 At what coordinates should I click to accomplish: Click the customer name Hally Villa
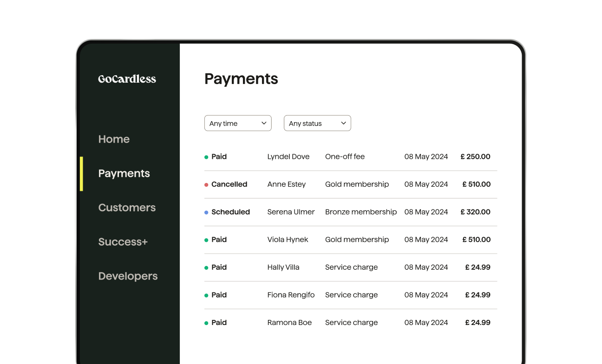(283, 267)
